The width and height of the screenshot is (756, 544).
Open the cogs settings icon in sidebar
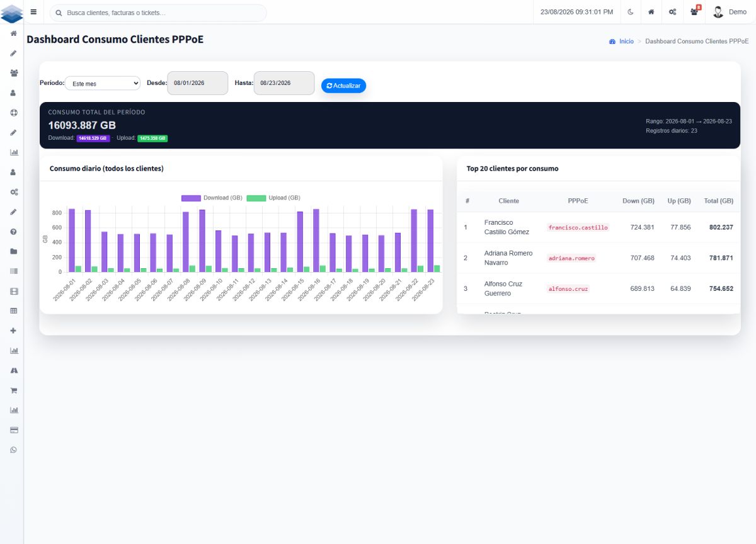pyautogui.click(x=14, y=192)
